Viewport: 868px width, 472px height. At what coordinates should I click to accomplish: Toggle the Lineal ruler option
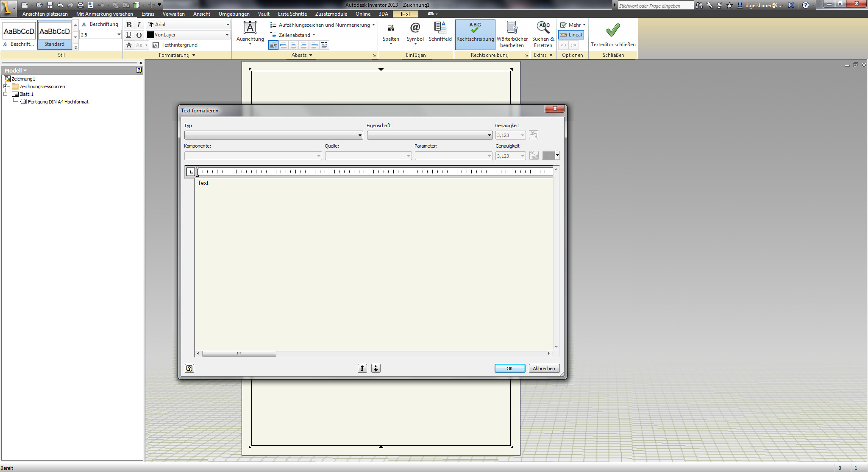point(571,35)
